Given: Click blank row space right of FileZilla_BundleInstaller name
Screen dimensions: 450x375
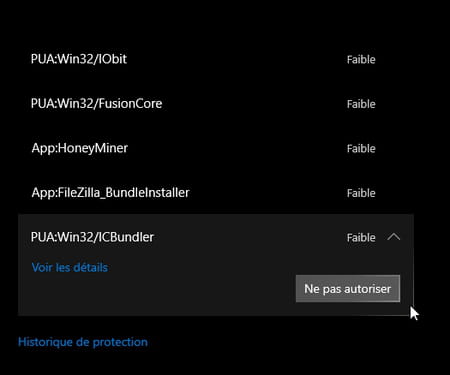Looking at the screenshot, I should tap(267, 193).
